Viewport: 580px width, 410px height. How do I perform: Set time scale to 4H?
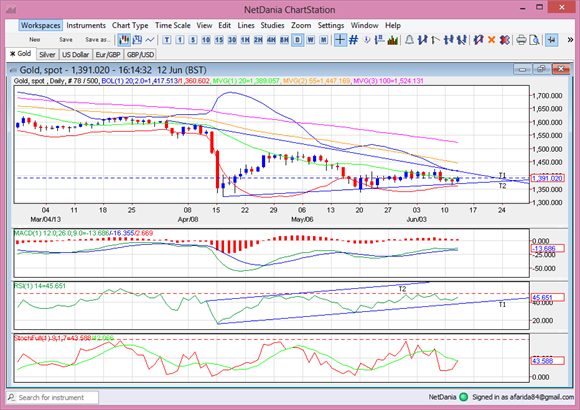click(271, 40)
